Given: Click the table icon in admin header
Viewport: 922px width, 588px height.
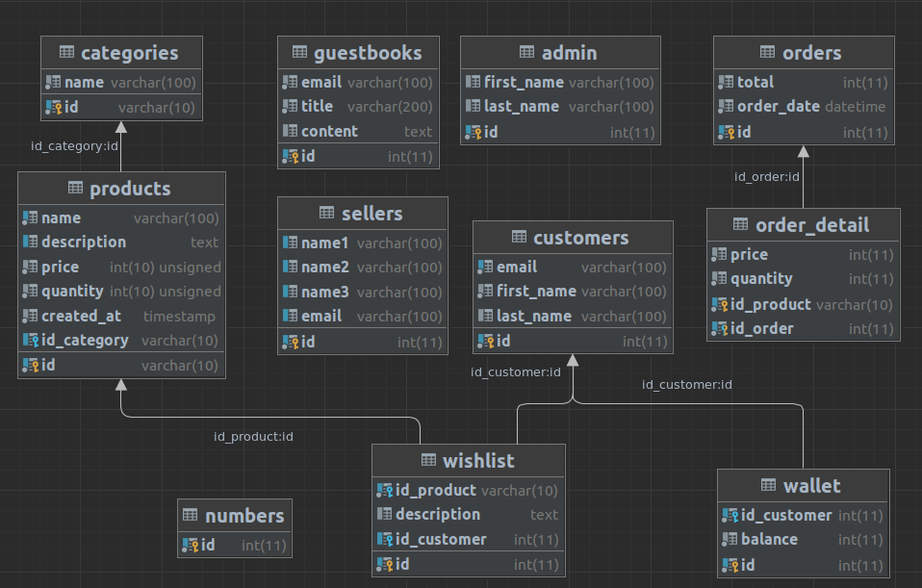Looking at the screenshot, I should 526,52.
